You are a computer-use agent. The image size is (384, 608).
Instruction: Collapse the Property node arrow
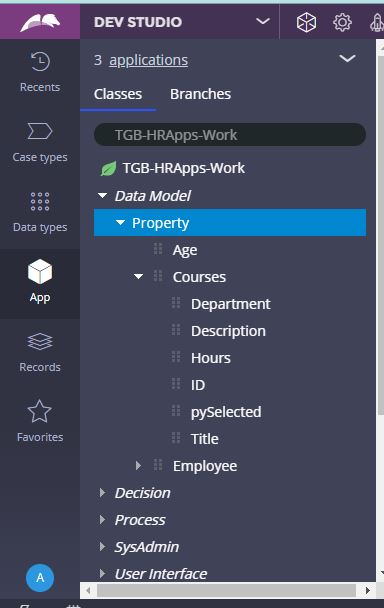point(120,223)
